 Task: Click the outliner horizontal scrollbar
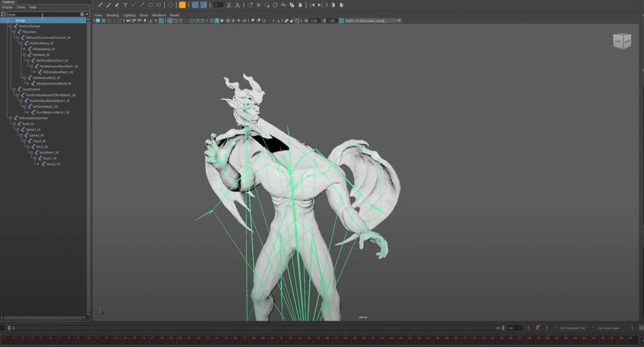tap(43, 317)
